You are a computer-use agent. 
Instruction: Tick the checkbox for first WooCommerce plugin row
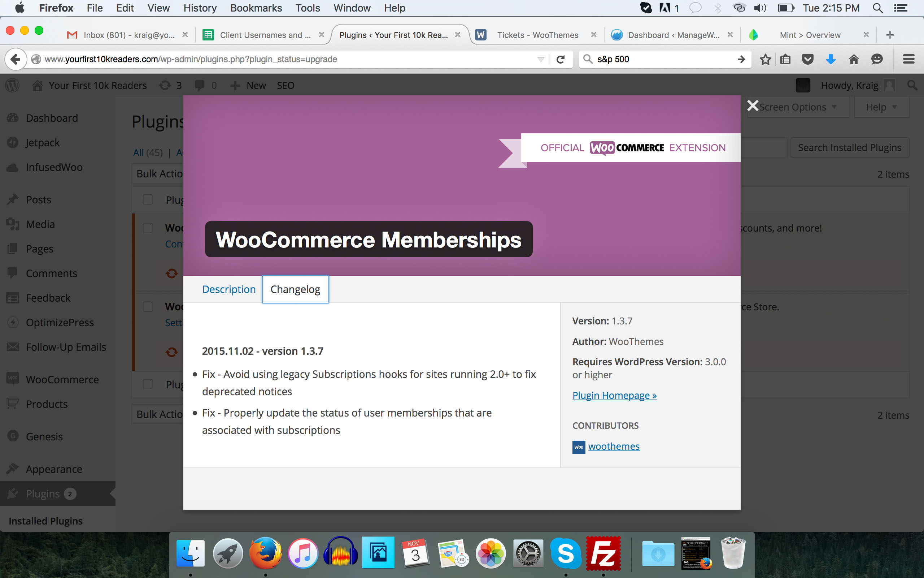pos(148,228)
